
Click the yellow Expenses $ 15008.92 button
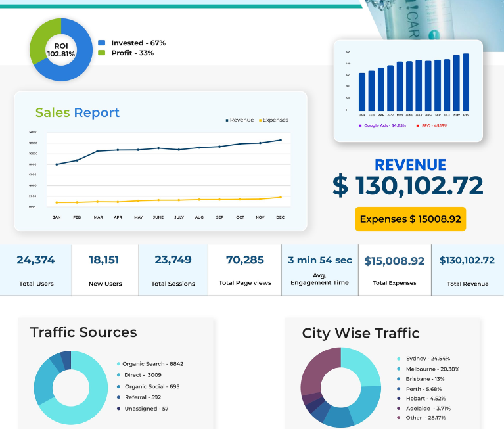410,219
